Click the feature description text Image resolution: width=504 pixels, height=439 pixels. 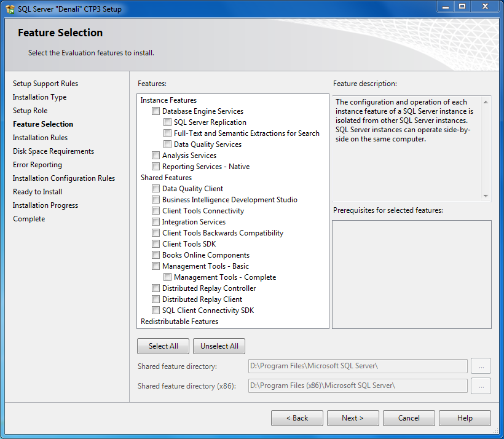click(x=404, y=121)
